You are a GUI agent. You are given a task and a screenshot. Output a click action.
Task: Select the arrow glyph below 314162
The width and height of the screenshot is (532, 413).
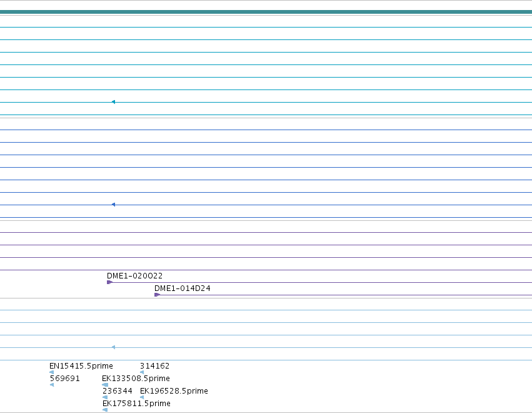point(142,372)
